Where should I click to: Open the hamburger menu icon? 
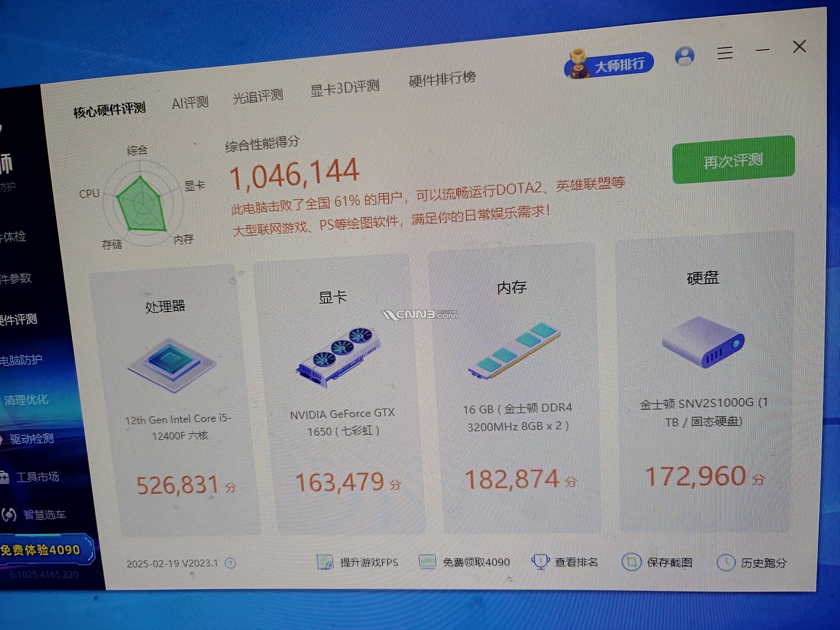(725, 53)
